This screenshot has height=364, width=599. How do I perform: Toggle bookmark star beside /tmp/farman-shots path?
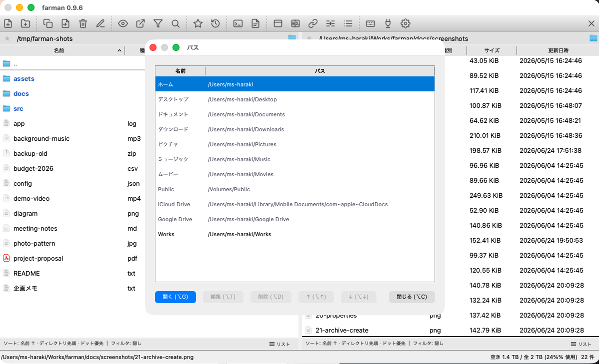tap(7, 38)
